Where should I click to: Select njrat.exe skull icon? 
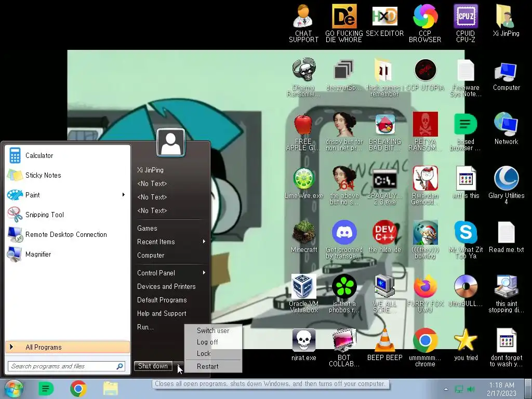[x=303, y=345]
